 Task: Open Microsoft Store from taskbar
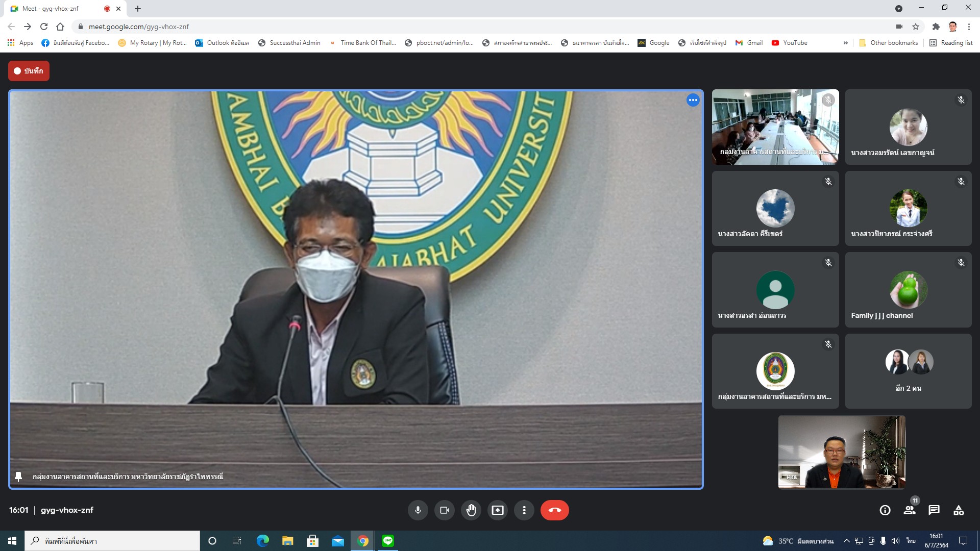click(x=312, y=541)
